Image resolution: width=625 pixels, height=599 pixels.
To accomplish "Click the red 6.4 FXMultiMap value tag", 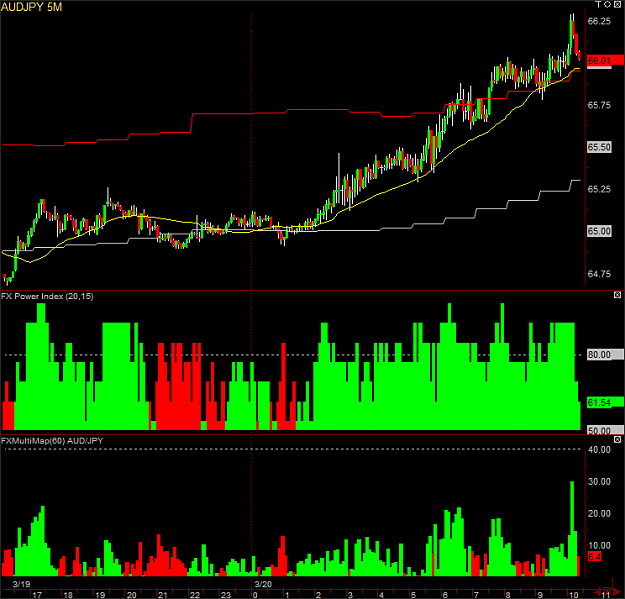I will point(594,557).
